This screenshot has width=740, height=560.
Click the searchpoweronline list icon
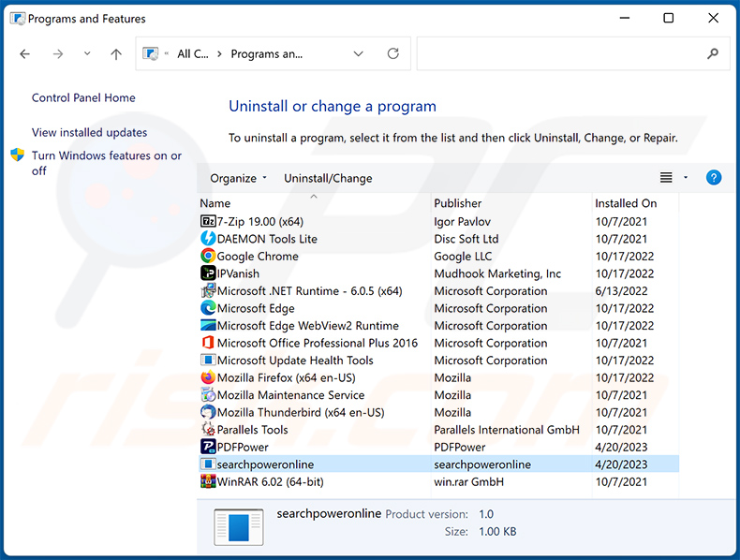tap(208, 464)
